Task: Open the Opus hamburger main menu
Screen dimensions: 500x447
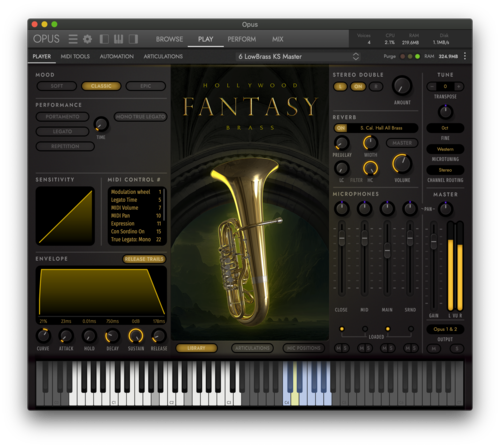Action: 73,39
